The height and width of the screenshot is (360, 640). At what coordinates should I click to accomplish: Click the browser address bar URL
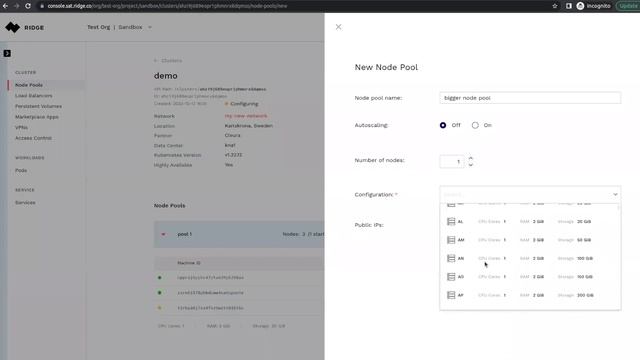(167, 6)
